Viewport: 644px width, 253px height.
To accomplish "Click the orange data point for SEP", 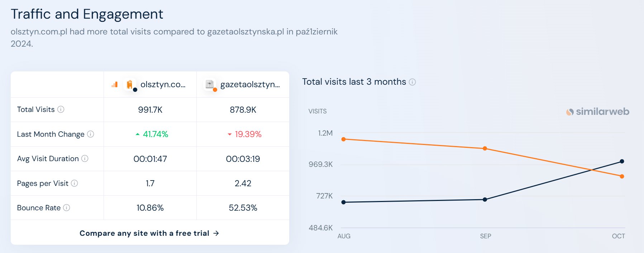I will coord(485,149).
